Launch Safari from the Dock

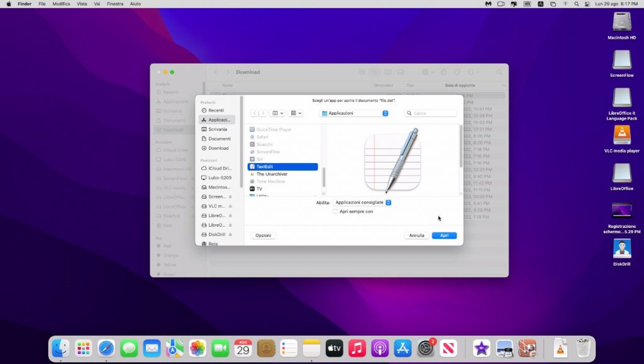(x=106, y=348)
